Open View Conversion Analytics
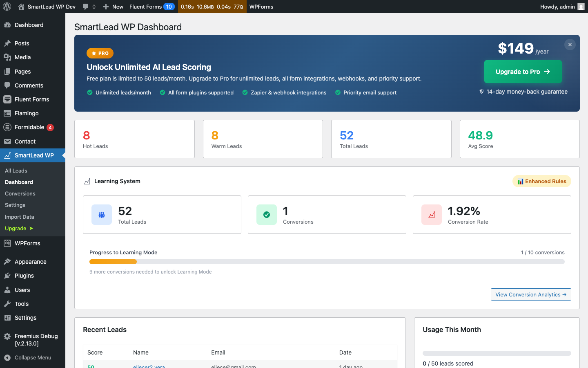The image size is (588, 368). pyautogui.click(x=531, y=294)
